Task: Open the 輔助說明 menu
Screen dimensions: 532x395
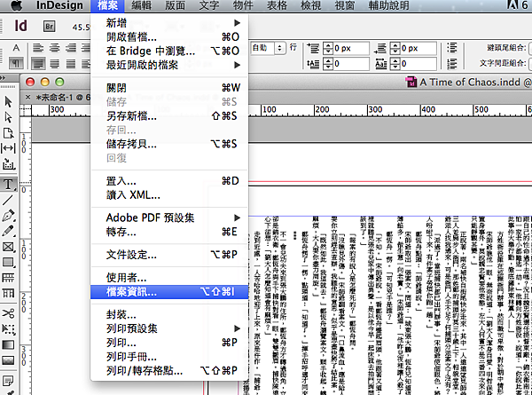Action: [388, 5]
